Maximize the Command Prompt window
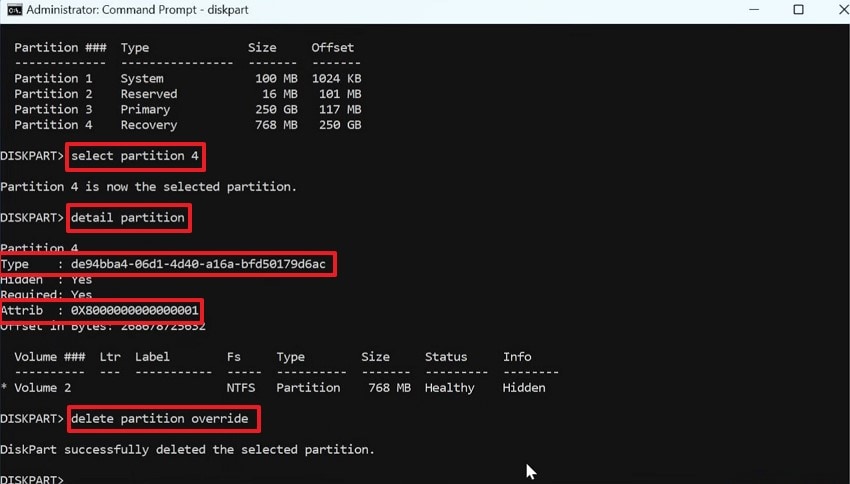This screenshot has width=850, height=484. [799, 10]
